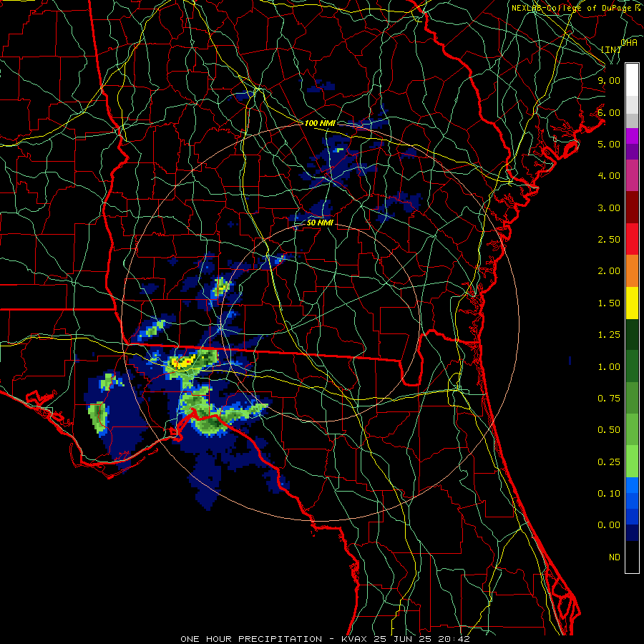Click the 0.10 legend value
Viewport: 644px width, 644px height.
pyautogui.click(x=609, y=494)
